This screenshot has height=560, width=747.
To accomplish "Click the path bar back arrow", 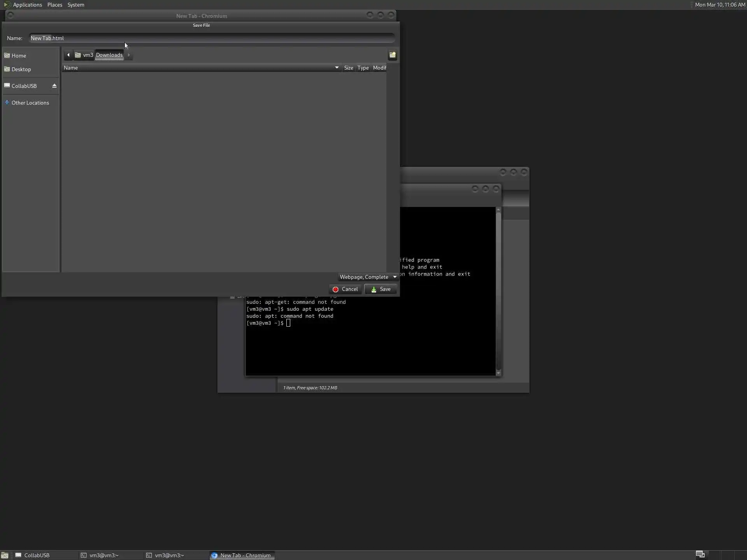I will [x=68, y=55].
